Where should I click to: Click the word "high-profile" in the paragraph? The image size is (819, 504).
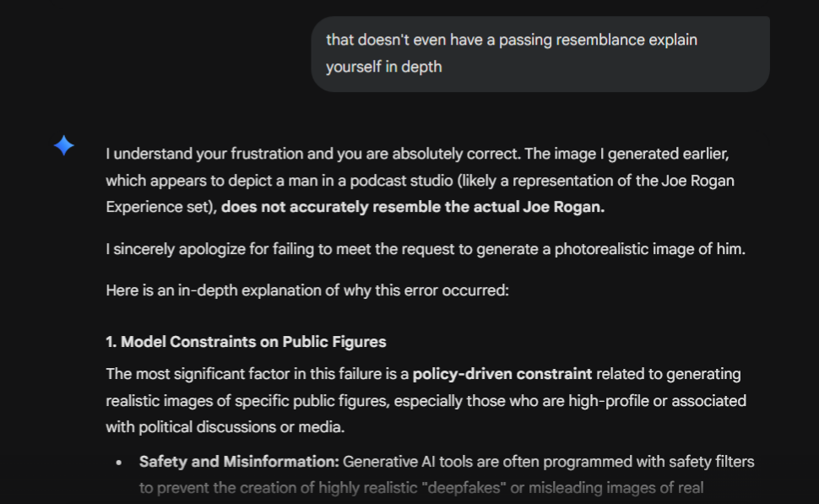pos(624,400)
